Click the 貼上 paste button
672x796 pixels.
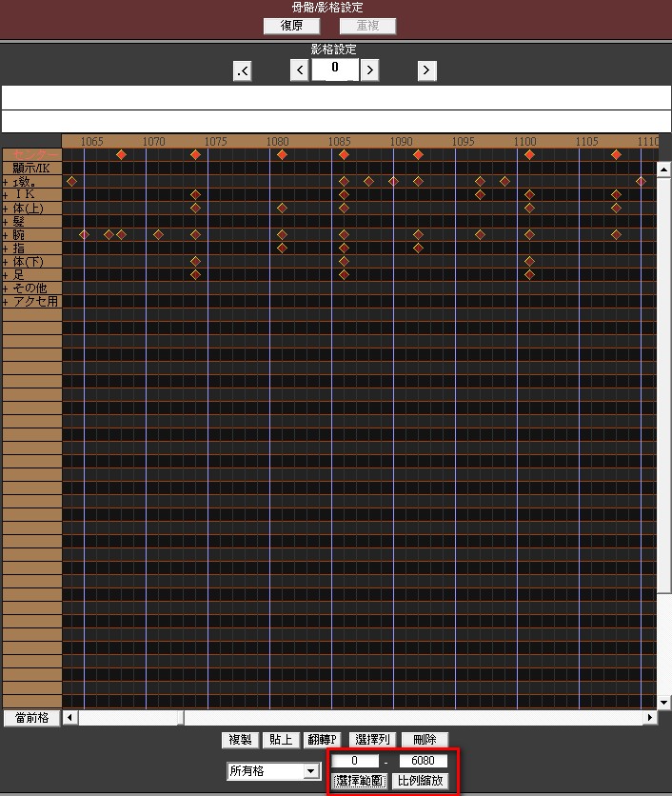tap(281, 740)
